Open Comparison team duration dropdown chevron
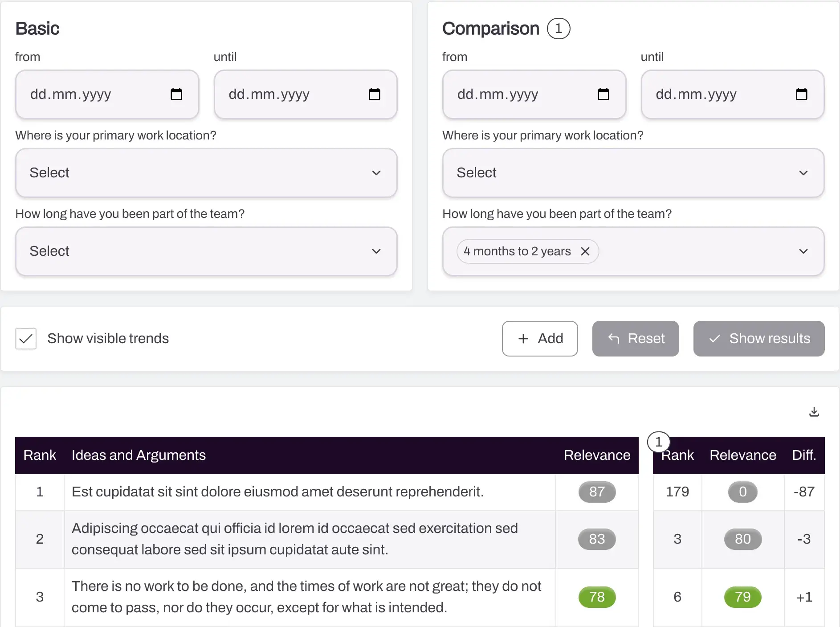 (x=803, y=251)
